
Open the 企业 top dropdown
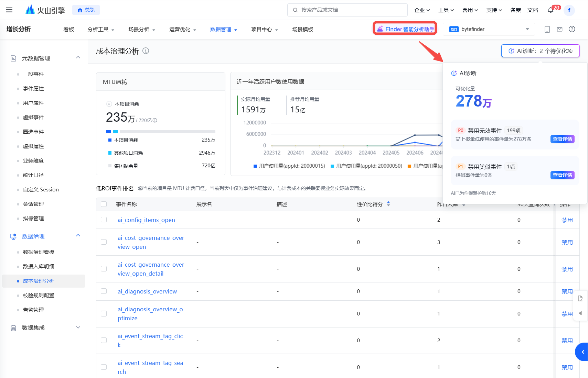422,10
